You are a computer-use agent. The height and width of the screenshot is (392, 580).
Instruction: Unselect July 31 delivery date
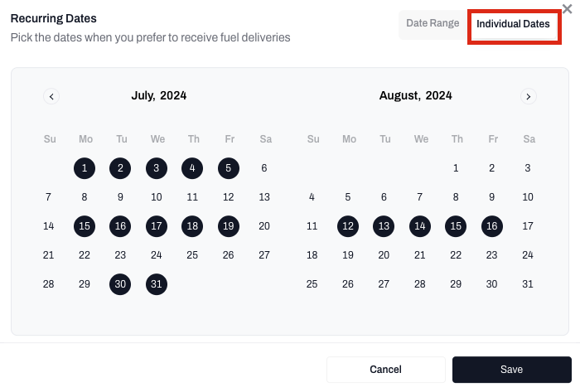(157, 284)
